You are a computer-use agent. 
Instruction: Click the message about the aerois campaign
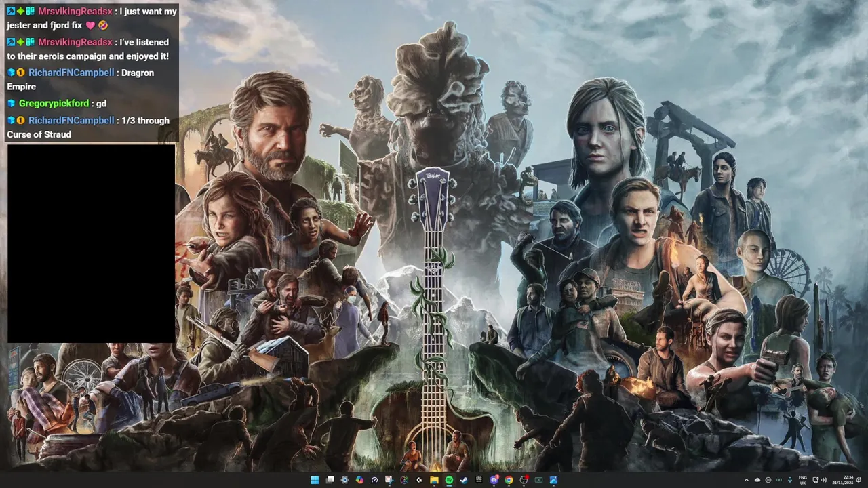tap(88, 49)
